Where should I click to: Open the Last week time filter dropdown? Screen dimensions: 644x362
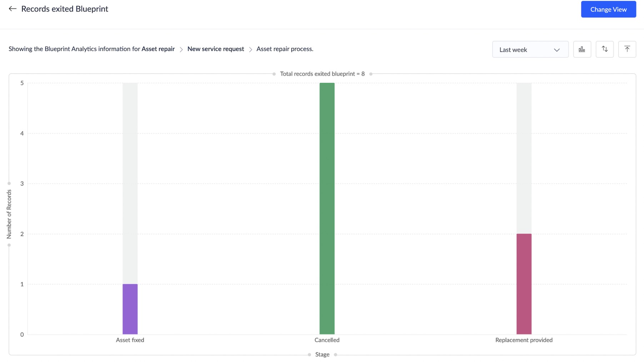(530, 49)
